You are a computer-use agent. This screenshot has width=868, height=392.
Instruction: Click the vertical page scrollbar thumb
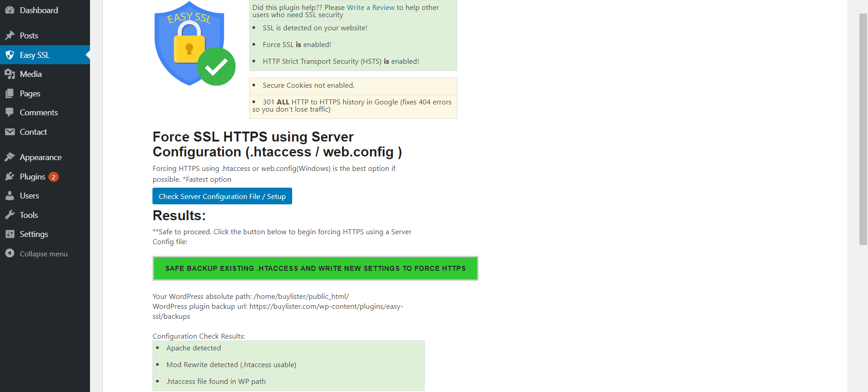pos(863,129)
